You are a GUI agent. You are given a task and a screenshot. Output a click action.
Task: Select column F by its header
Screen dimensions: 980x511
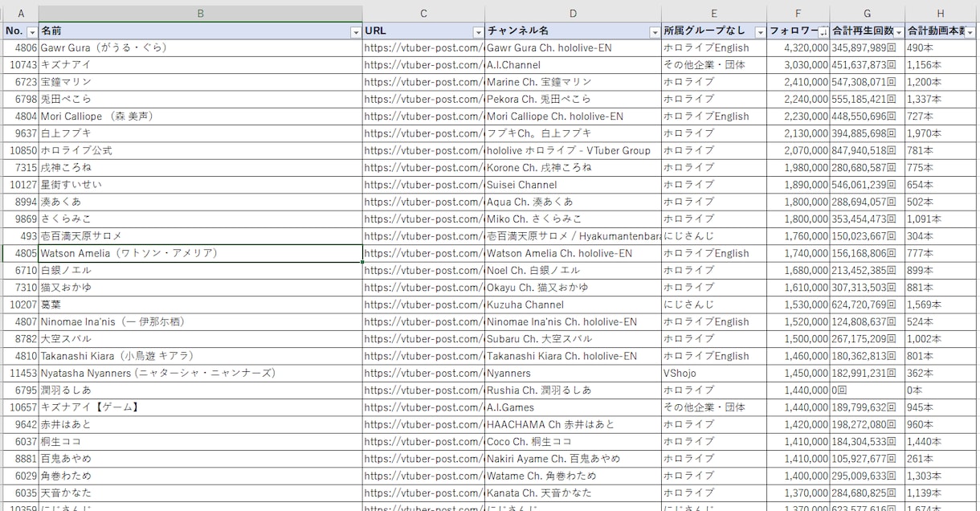pyautogui.click(x=798, y=14)
